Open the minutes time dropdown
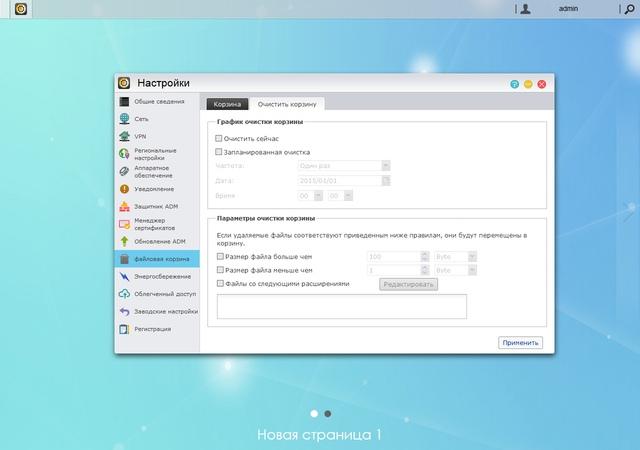Viewport: 640px width, 450px height. pyautogui.click(x=340, y=196)
